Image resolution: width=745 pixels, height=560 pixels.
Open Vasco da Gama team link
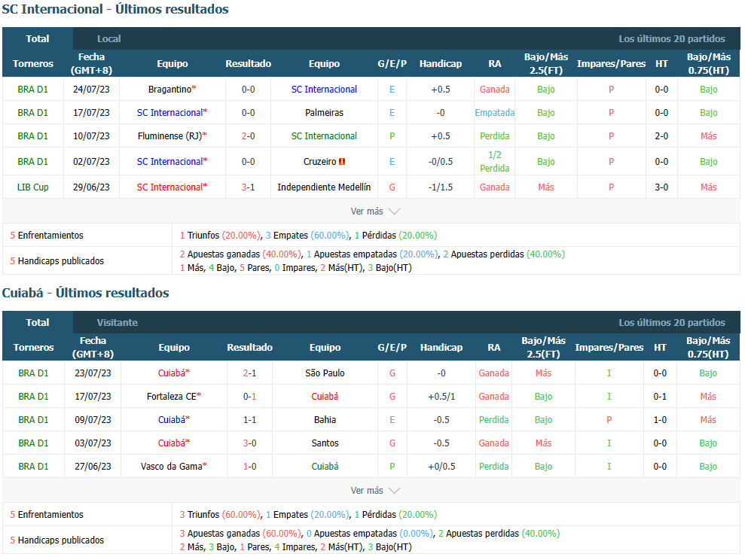coord(172,467)
